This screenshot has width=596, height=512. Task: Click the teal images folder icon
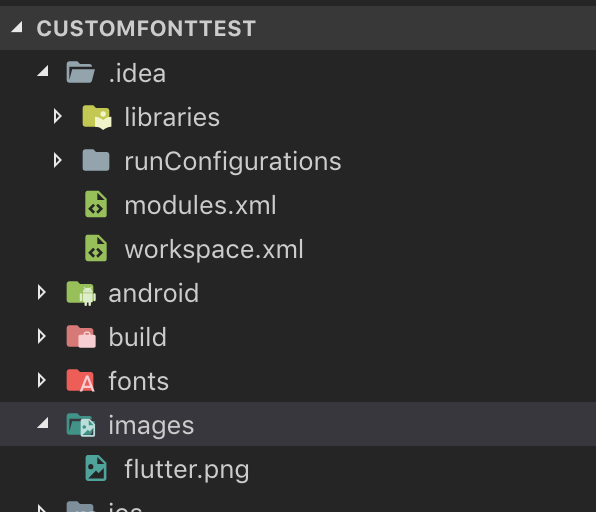[81, 425]
